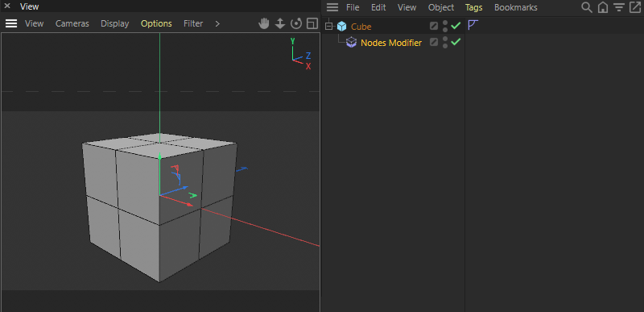Click the viewport XYZ axis indicator
This screenshot has height=312, width=644.
(300, 54)
